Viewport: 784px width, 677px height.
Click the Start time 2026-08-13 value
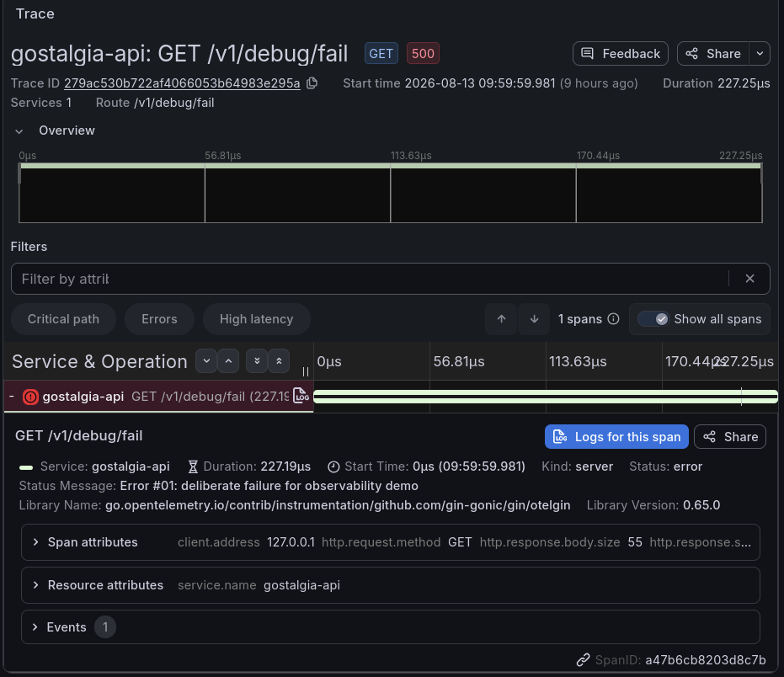480,83
